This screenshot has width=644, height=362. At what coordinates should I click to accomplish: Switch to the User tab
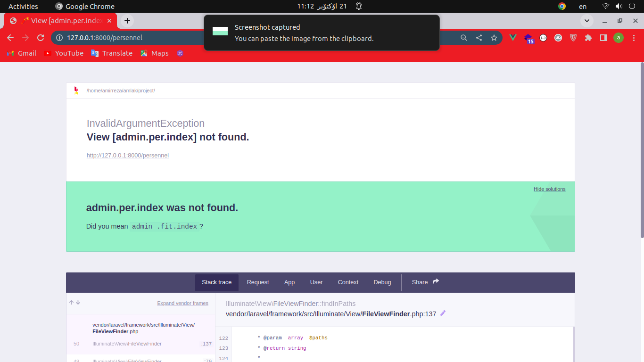pyautogui.click(x=316, y=282)
